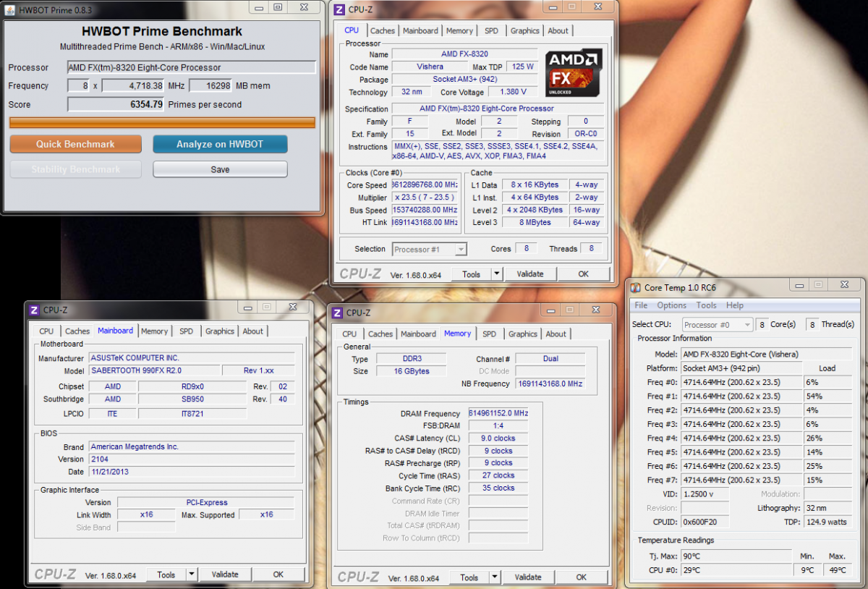Viewport: 868px width, 589px height.
Task: Open Options menu in Core Temp
Action: 672,305
